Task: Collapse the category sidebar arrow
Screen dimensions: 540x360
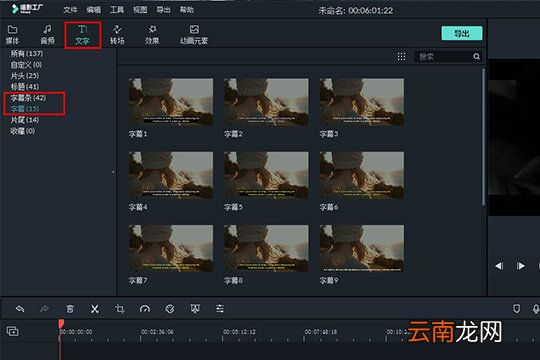Action: pyautogui.click(x=113, y=172)
